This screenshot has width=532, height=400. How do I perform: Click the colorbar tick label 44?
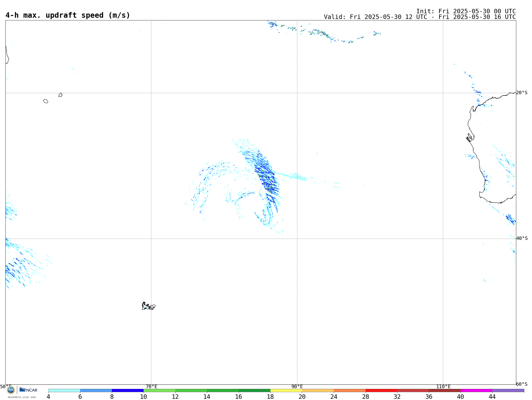point(492,397)
